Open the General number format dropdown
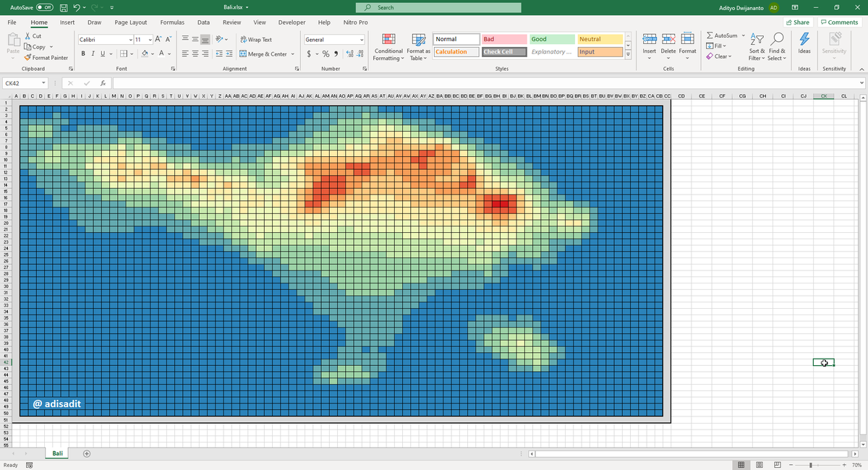868x470 pixels. (362, 40)
